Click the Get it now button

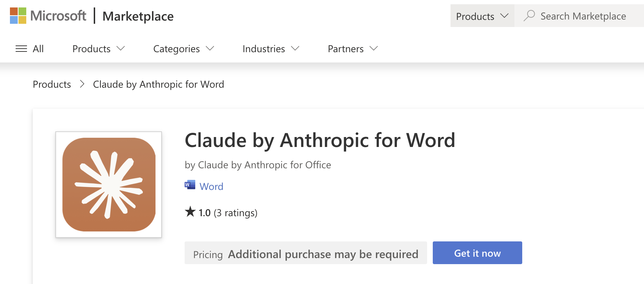pyautogui.click(x=477, y=253)
